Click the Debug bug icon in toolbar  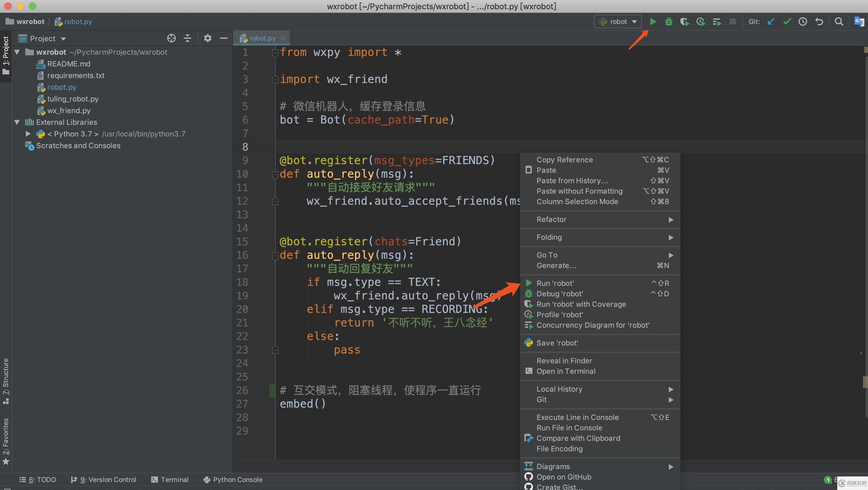(x=669, y=22)
